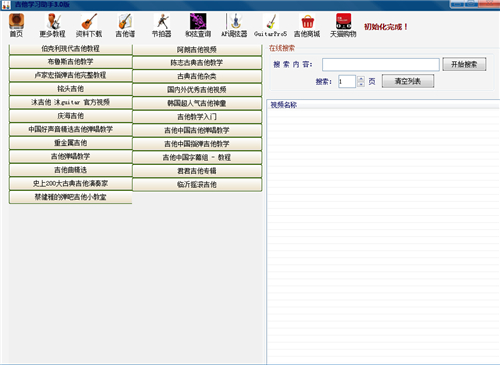Viewport: 500px width, 365px height.
Task: Click the app icon in title bar
Action: [6, 5]
